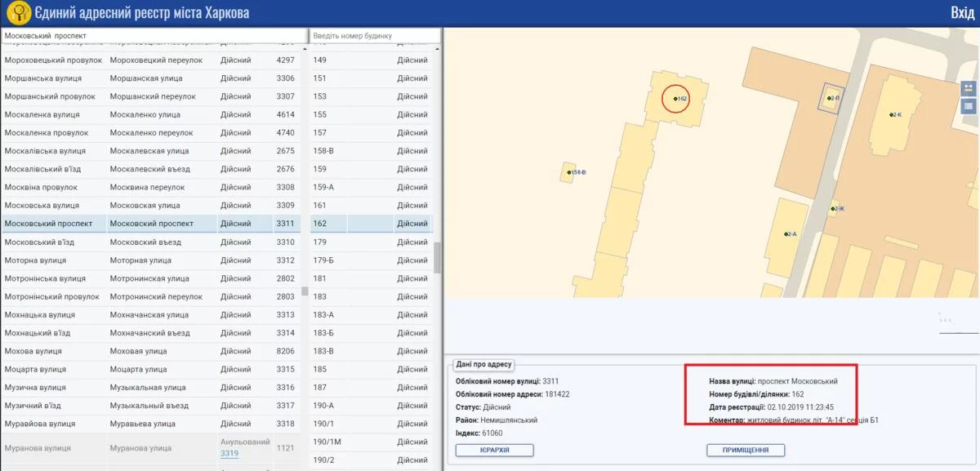Select building marker 162 on the map

coord(675,99)
